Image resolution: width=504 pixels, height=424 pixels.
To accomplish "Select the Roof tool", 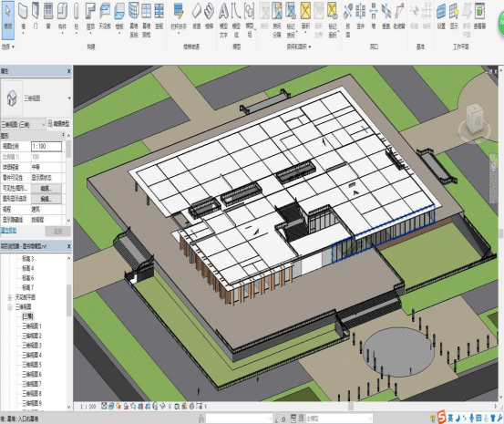I will (x=90, y=17).
